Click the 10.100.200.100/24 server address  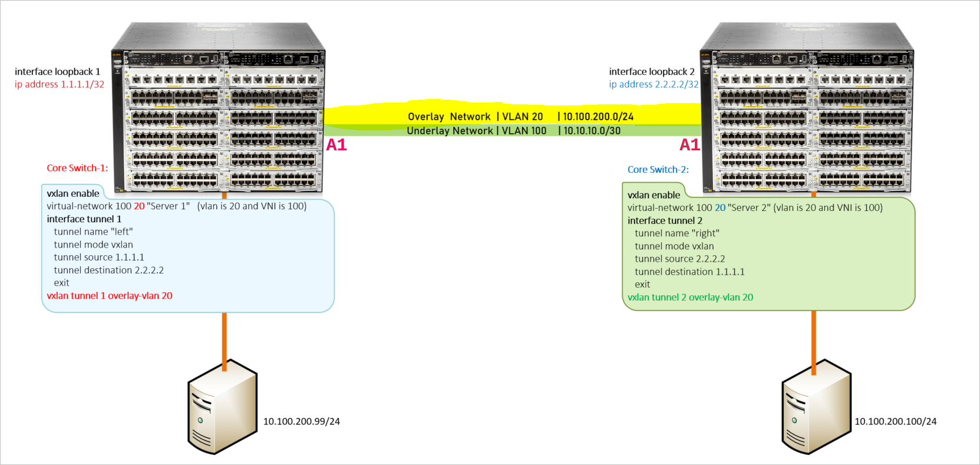click(895, 421)
